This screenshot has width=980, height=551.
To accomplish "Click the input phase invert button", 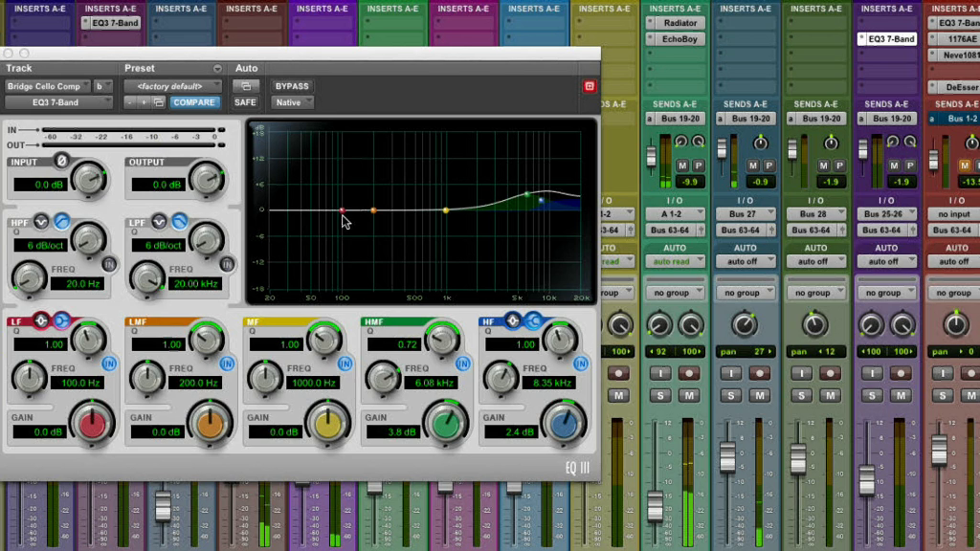I will click(x=61, y=162).
